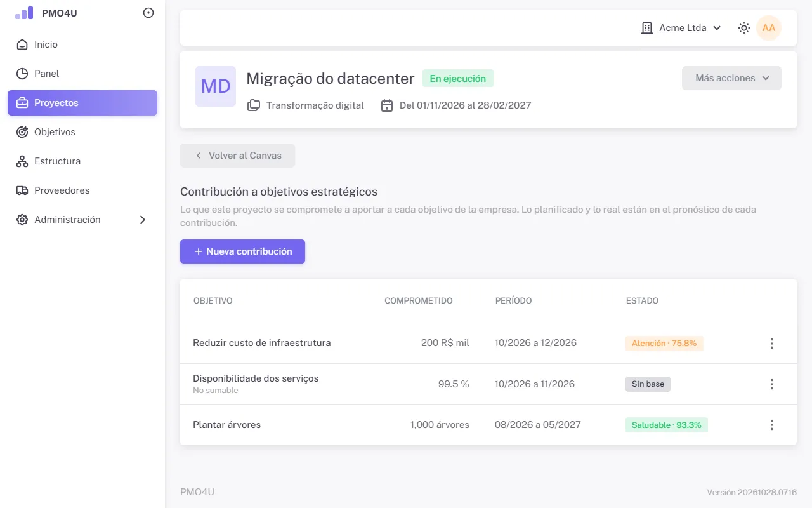Toggle light/dark theme sun icon
Screen dimensions: 812x508
(744, 28)
